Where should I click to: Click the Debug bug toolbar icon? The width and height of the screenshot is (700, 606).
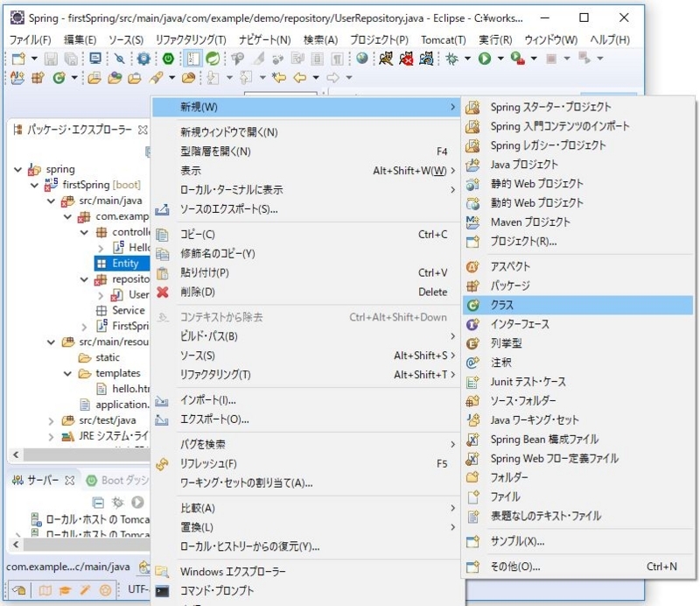tap(451, 59)
